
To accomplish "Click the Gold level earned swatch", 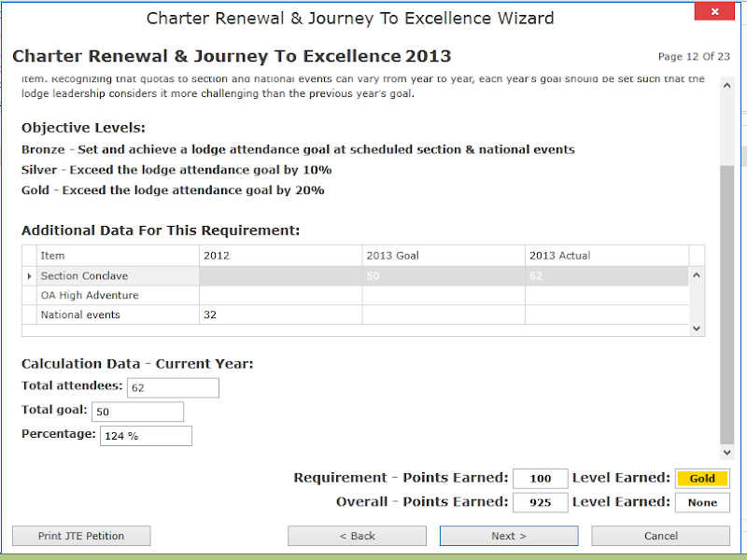I will (702, 478).
